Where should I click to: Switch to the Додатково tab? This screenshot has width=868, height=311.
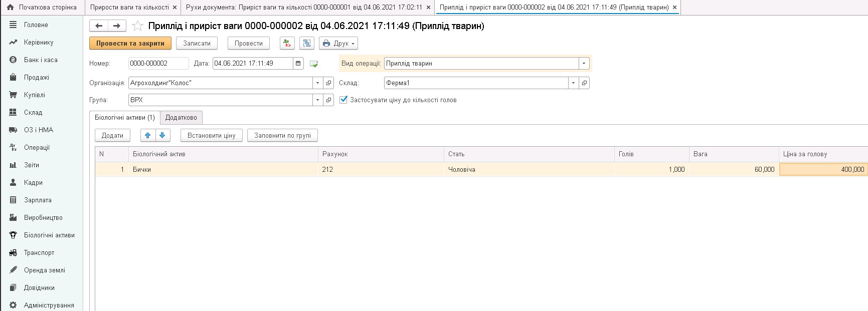tap(181, 118)
